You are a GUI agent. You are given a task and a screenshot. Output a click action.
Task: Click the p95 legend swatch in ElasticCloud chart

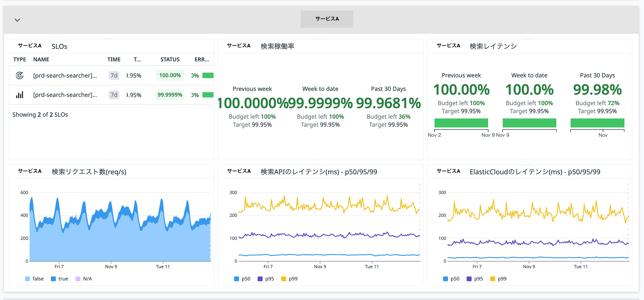pos(469,279)
